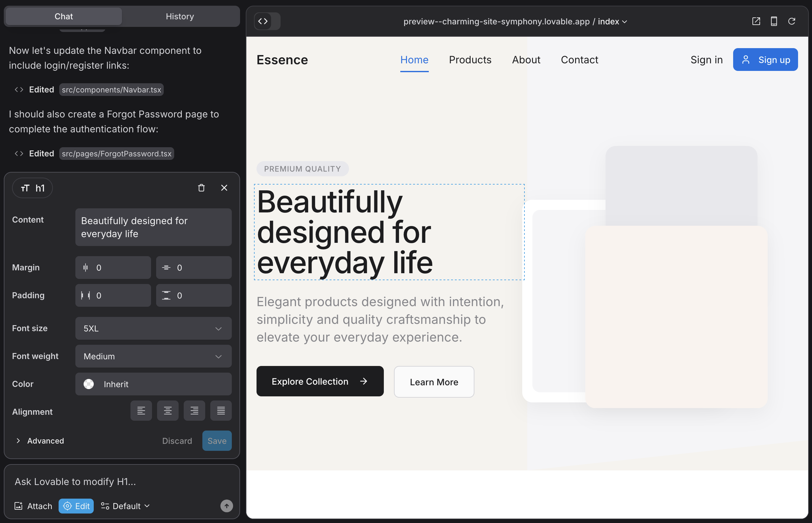Submit the Lovable prompt with arrow button
The width and height of the screenshot is (812, 523).
pos(226,506)
